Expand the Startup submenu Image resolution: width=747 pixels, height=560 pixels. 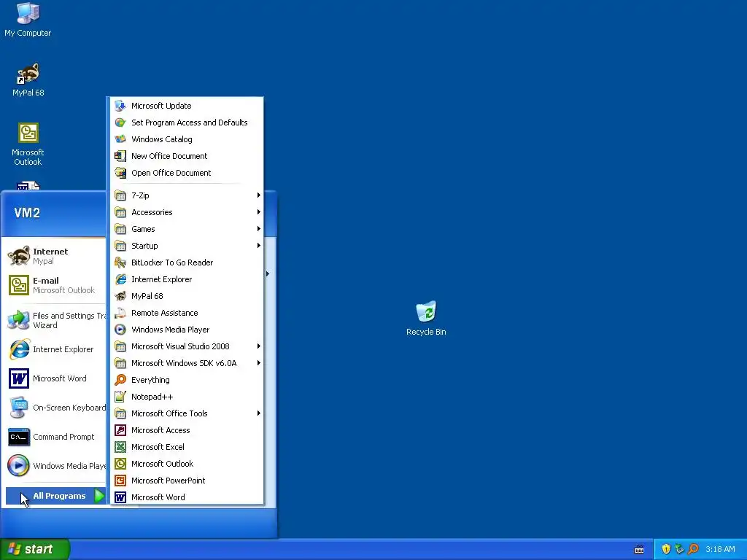coord(187,246)
